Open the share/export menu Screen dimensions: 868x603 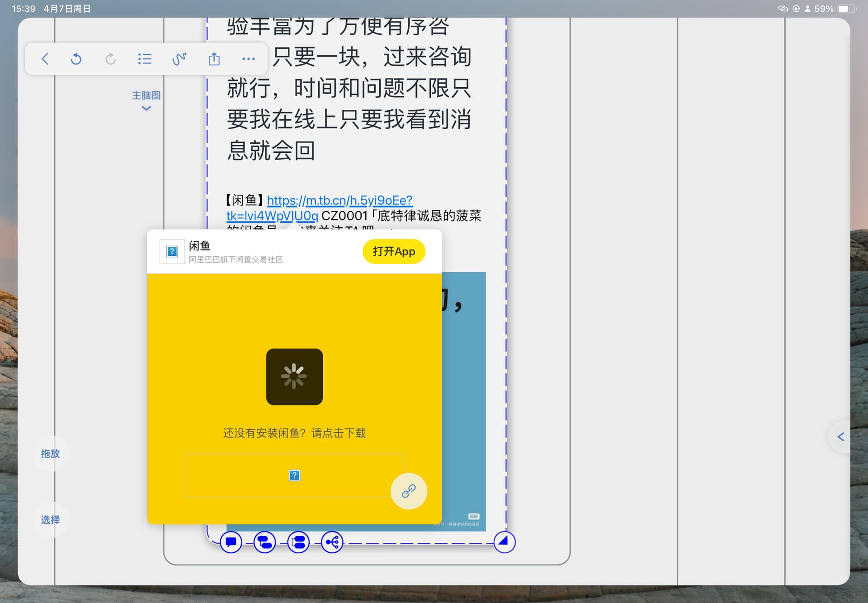point(214,59)
